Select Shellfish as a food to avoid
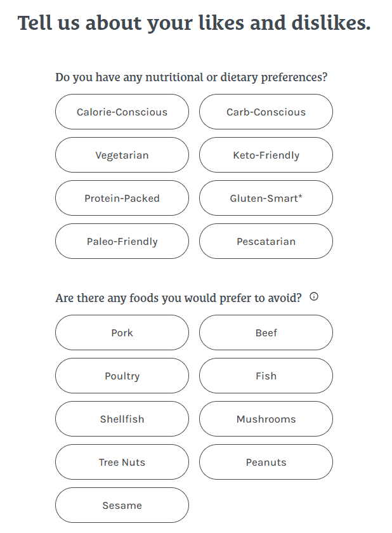The image size is (392, 533). [x=122, y=419]
